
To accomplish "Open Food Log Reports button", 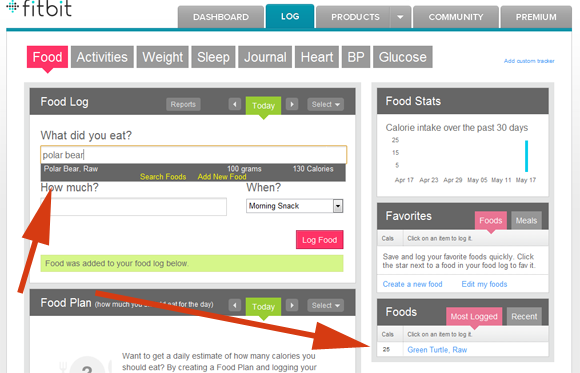I will coord(183,104).
